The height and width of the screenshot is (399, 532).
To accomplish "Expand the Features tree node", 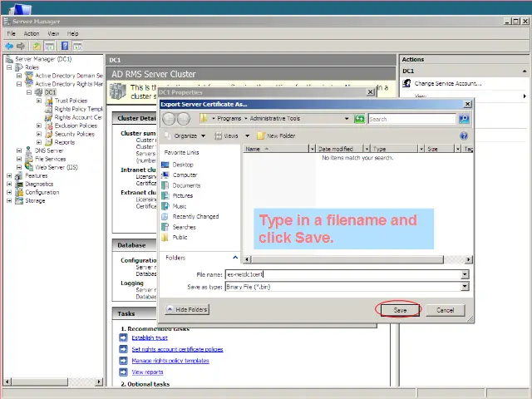I will click(x=9, y=175).
